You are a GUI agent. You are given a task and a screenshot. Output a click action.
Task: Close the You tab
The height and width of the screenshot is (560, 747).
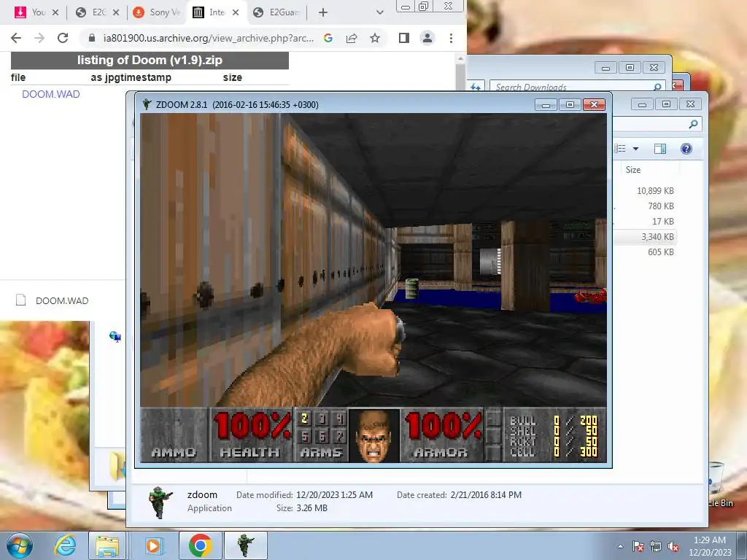click(x=55, y=13)
